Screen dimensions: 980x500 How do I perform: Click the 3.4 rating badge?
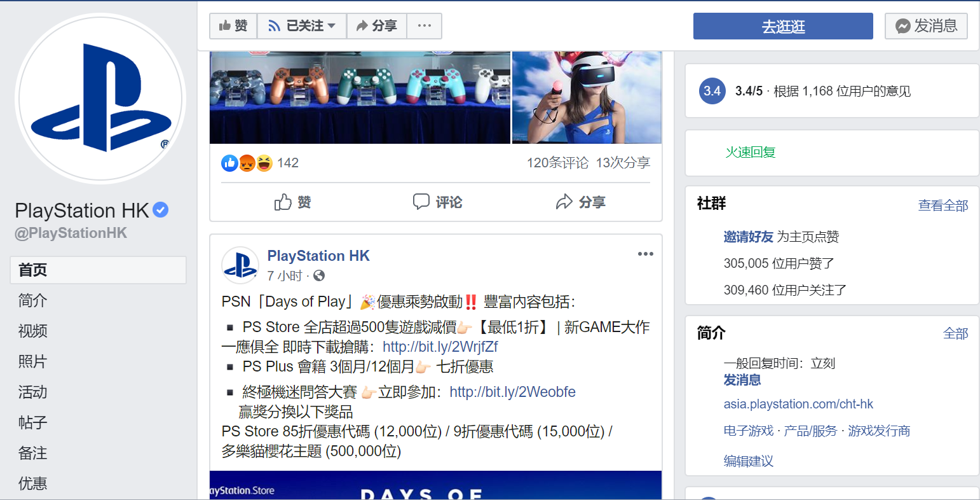point(712,91)
